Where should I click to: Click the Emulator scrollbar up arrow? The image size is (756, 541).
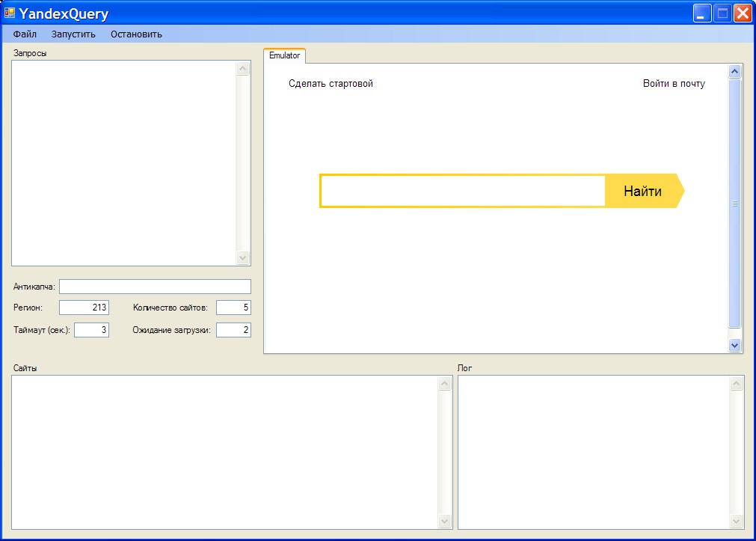point(734,71)
